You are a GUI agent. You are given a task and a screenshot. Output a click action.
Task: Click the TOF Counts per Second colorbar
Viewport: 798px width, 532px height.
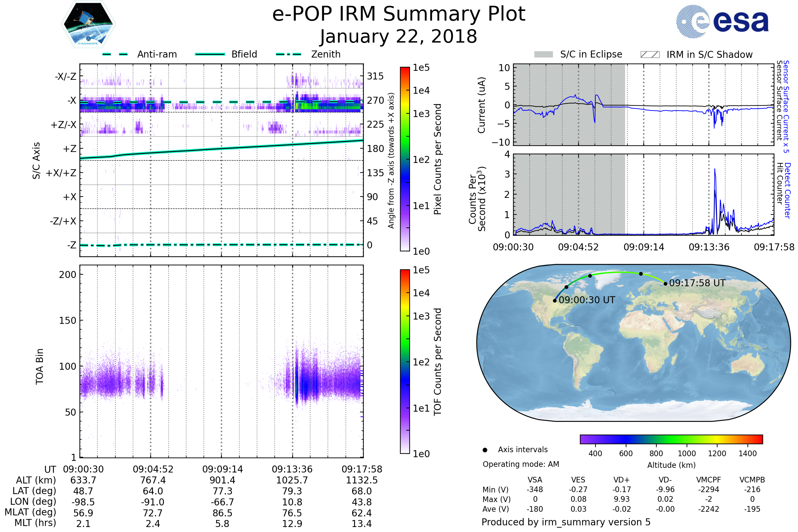(405, 361)
